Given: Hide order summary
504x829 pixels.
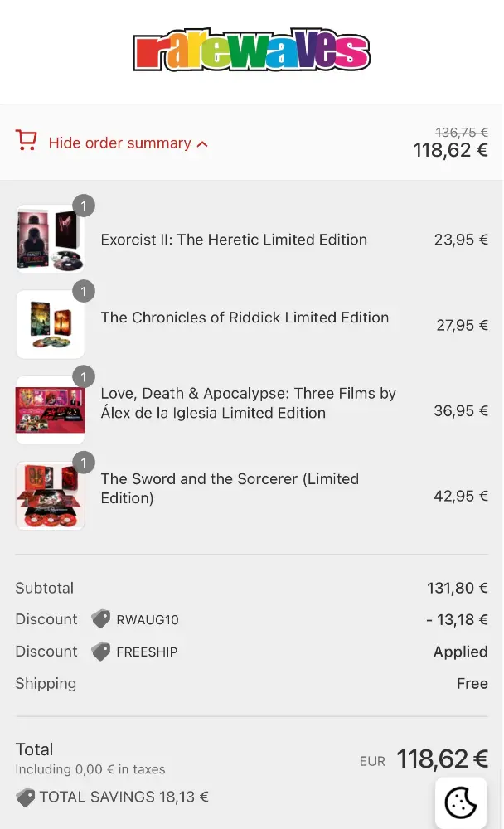Looking at the screenshot, I should click(x=119, y=143).
